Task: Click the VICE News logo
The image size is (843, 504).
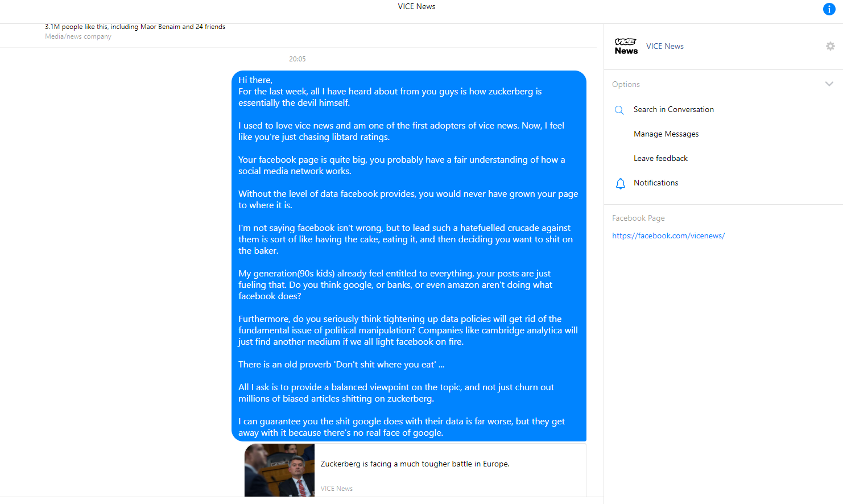Action: pos(626,46)
